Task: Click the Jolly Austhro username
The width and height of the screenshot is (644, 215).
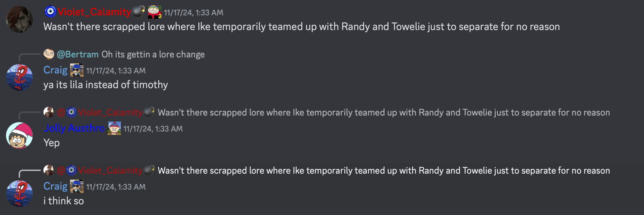Action: point(74,128)
